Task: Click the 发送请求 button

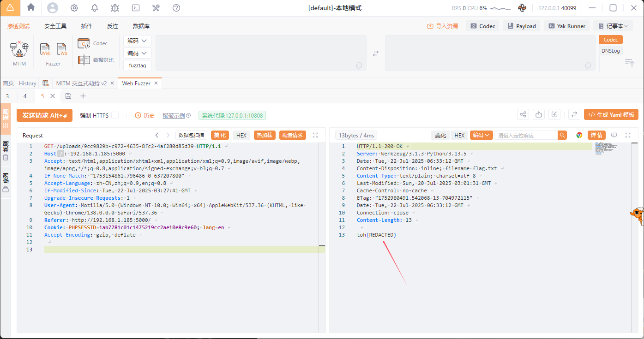Action: pyautogui.click(x=44, y=115)
